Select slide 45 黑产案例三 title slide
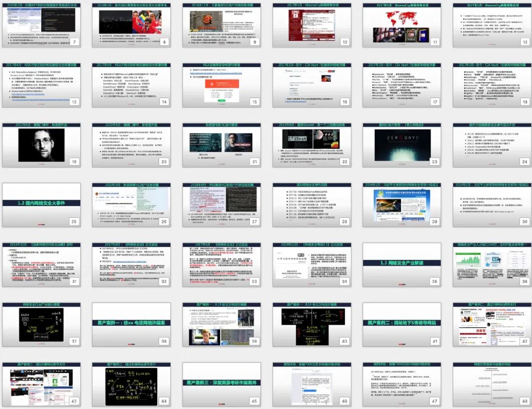Viewport: 532px width, 409px height. click(221, 385)
